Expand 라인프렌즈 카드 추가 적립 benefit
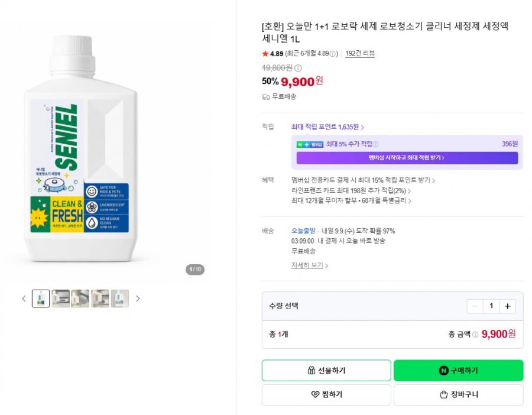Viewport: 532px width, 415px height. coord(351,191)
